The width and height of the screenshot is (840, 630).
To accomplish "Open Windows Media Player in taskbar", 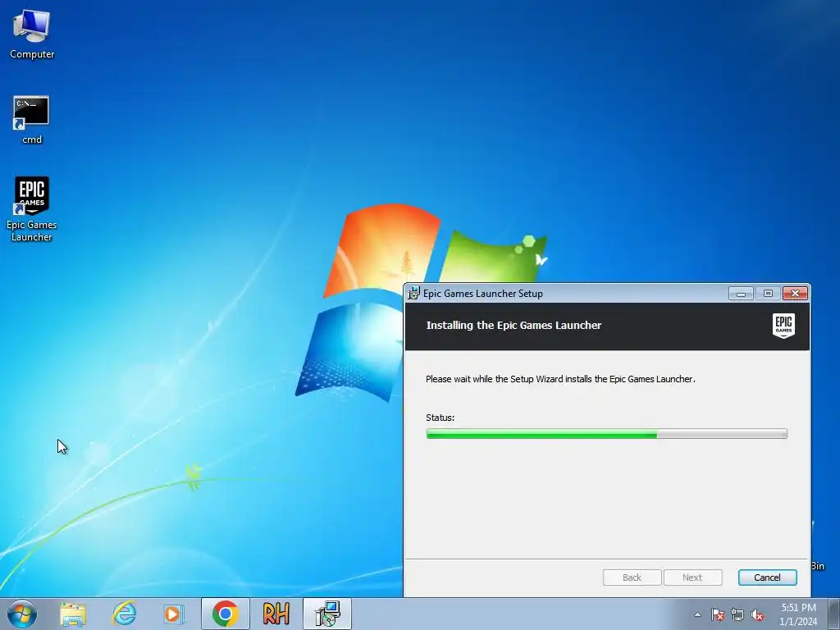I will tap(174, 614).
